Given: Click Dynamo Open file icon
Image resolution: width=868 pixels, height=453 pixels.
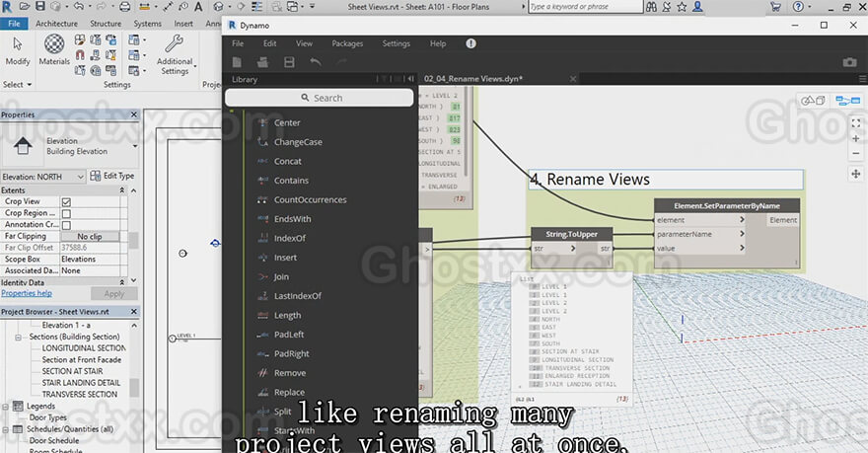Looking at the screenshot, I should click(263, 62).
